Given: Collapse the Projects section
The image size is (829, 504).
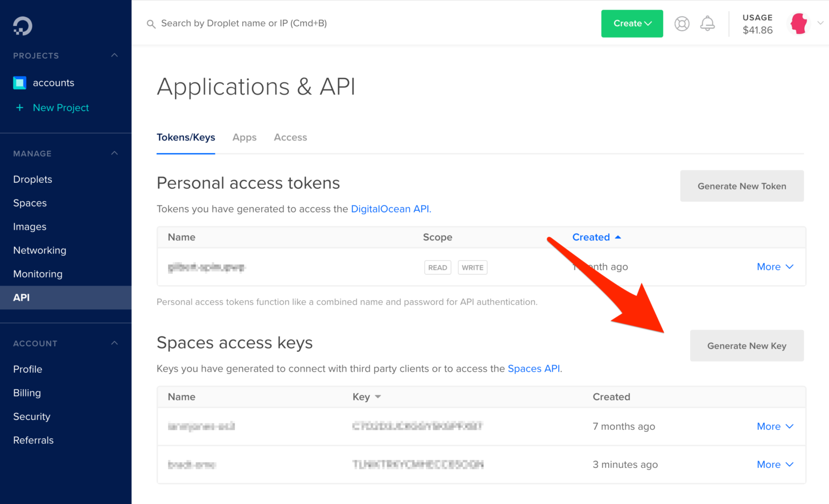Looking at the screenshot, I should point(114,55).
